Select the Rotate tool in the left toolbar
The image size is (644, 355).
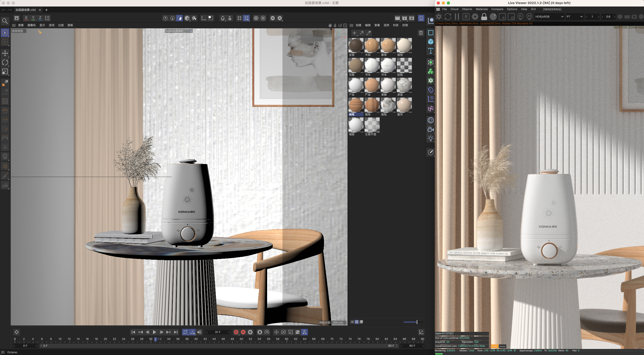5,62
